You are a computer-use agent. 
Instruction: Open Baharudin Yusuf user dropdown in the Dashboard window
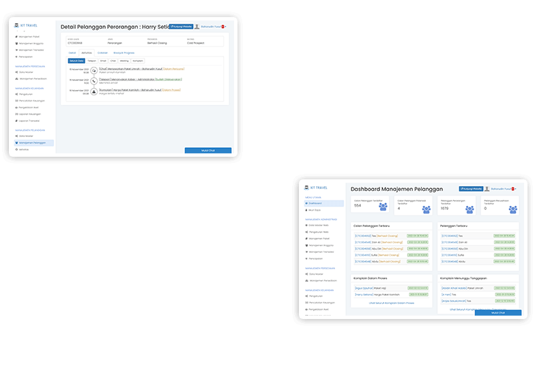coord(502,188)
